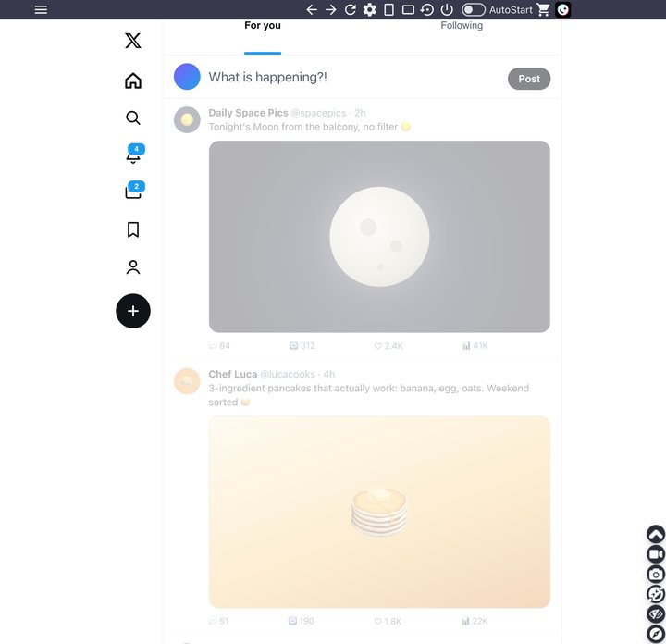
Task: Switch to portrait device view
Action: point(388,9)
